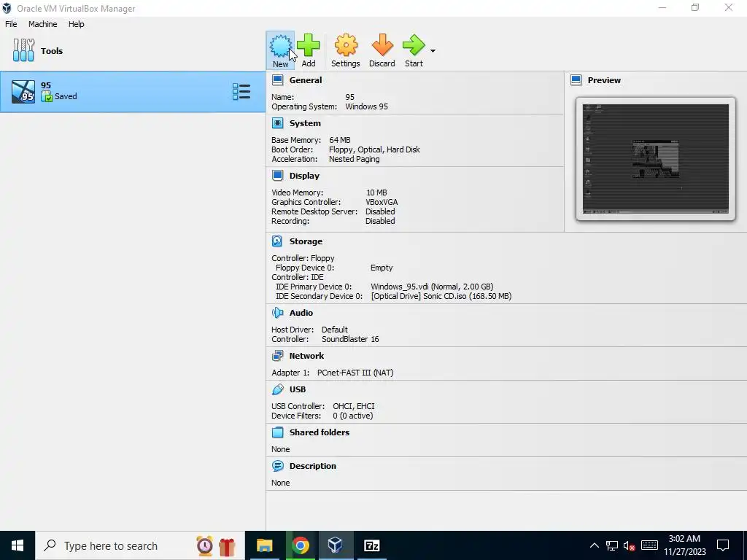Open the 95 machine tools list menu
The width and height of the screenshot is (747, 560).
pos(241,92)
